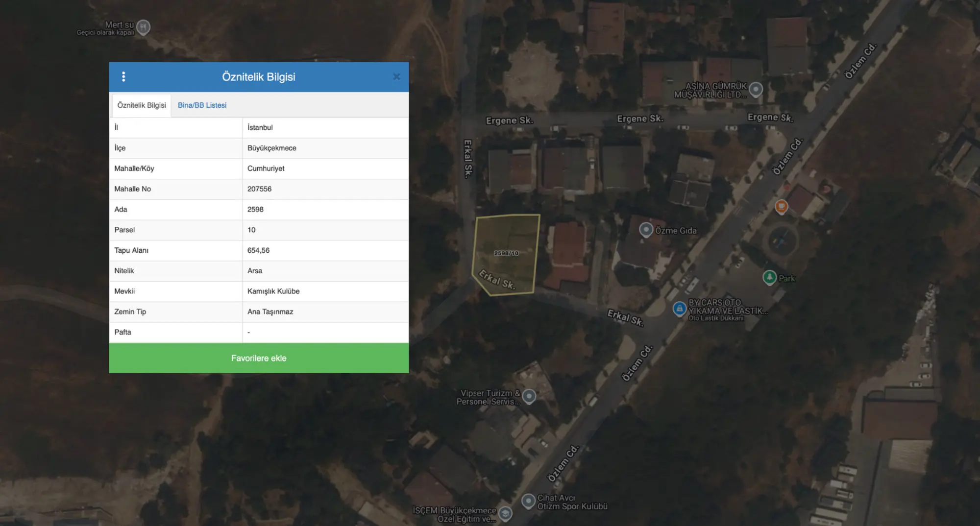The image size is (980, 526).
Task: Switch to the Bina/BB Listesi tab
Action: tap(202, 105)
